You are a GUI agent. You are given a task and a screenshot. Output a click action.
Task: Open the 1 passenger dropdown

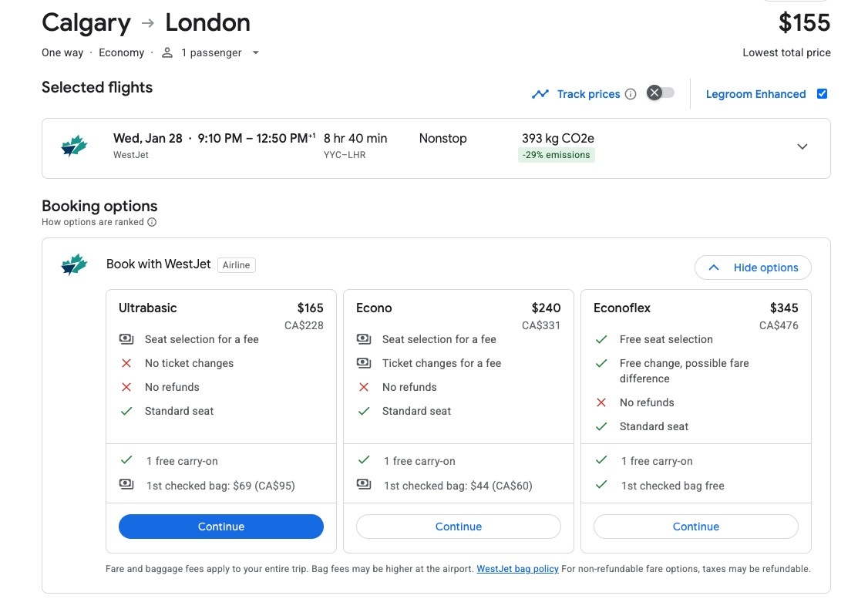(255, 52)
